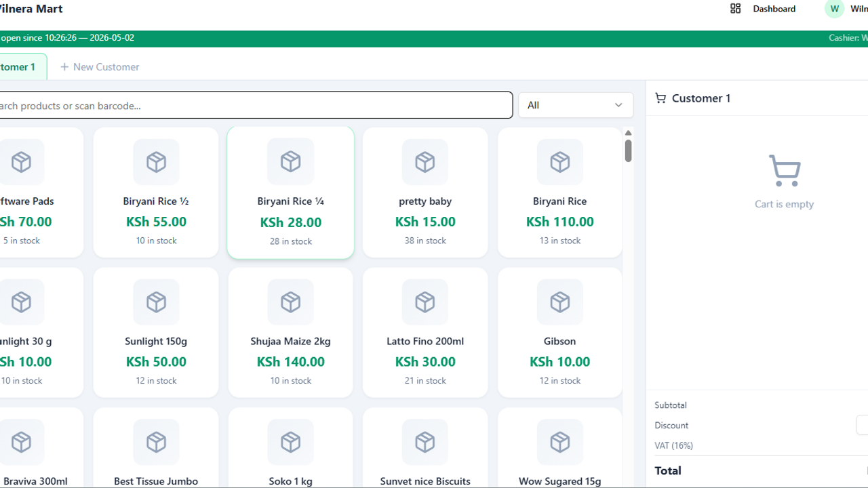Screen dimensions: 868x488
Task: Click the KSh 110.00 price
Action: pyautogui.click(x=560, y=222)
